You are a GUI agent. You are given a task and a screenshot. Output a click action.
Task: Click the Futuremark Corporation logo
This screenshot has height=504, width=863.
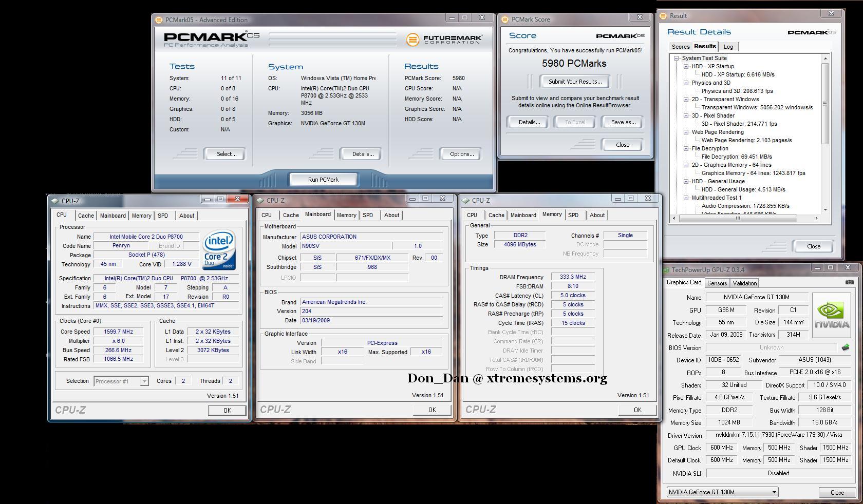pyautogui.click(x=444, y=40)
